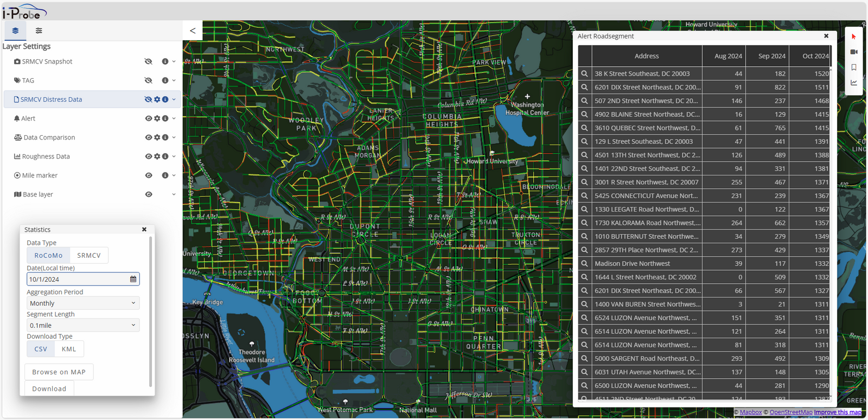Select the red cursor pointer tool
This screenshot has width=868, height=420.
click(x=853, y=37)
